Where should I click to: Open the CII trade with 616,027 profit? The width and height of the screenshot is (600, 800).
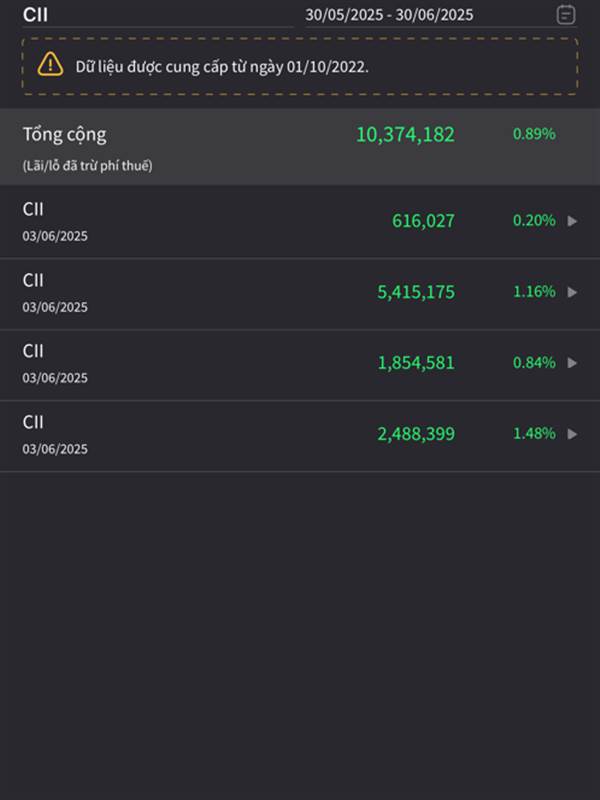pos(300,221)
